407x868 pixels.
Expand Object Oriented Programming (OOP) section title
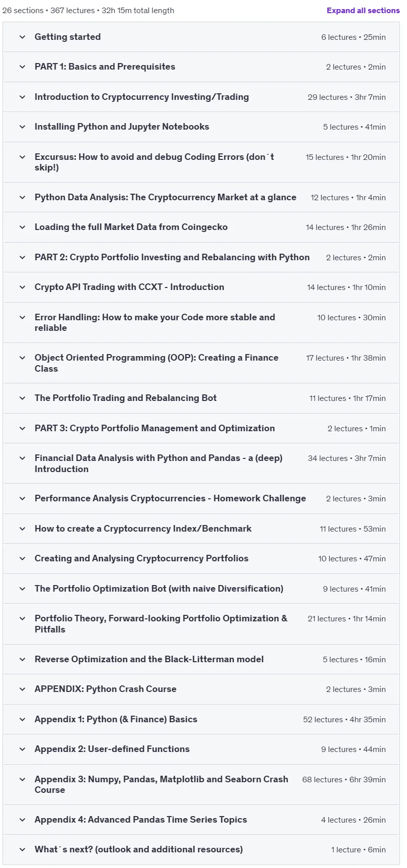[x=157, y=363]
